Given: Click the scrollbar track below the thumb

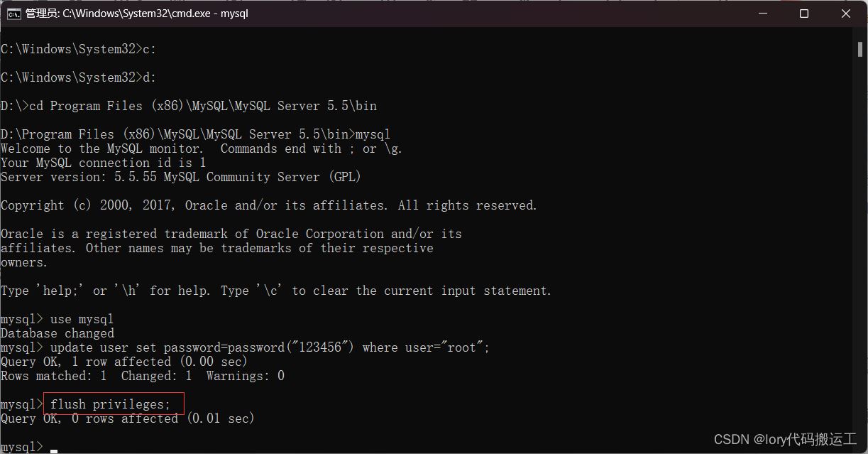Looking at the screenshot, I should 860,249.
